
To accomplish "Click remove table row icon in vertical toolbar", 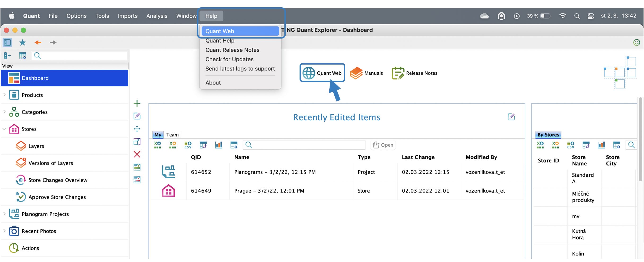I will [137, 180].
